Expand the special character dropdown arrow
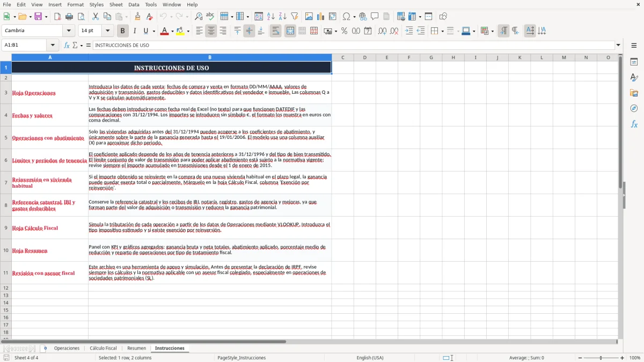 pyautogui.click(x=354, y=17)
